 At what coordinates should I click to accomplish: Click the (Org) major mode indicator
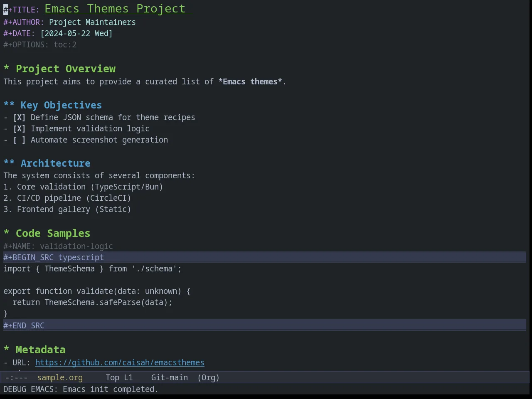click(x=208, y=377)
